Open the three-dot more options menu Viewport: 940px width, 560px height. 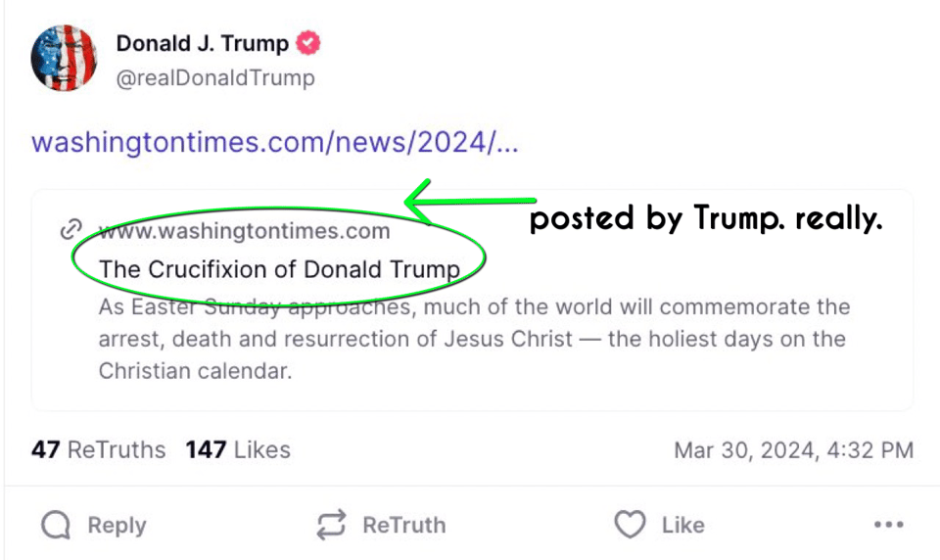[x=888, y=526]
